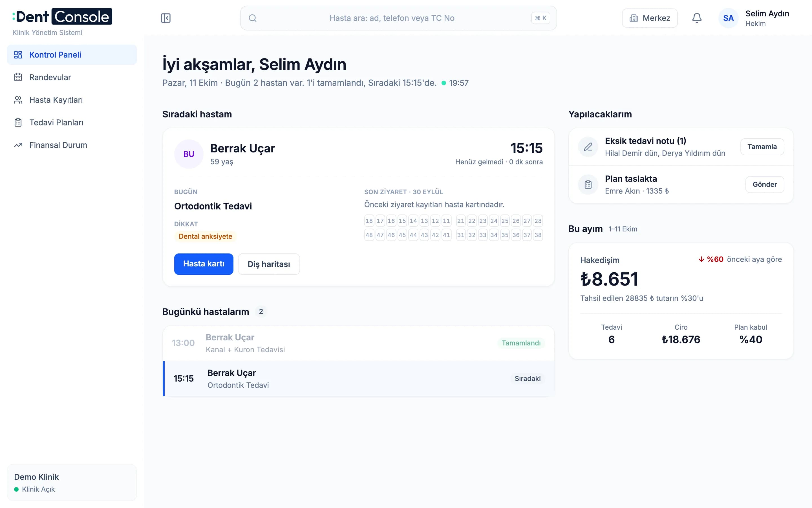The width and height of the screenshot is (812, 508).
Task: Click the Selim Aydın profile name
Action: (x=767, y=14)
